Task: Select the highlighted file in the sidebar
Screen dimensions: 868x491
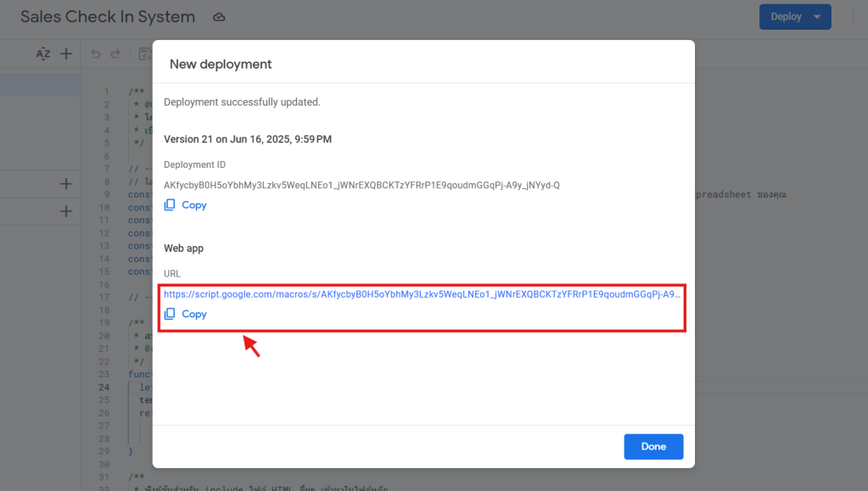Action: pyautogui.click(x=40, y=85)
